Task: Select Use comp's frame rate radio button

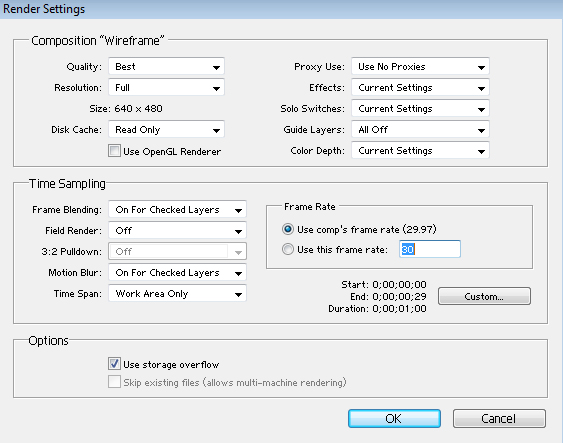Action: pos(288,229)
